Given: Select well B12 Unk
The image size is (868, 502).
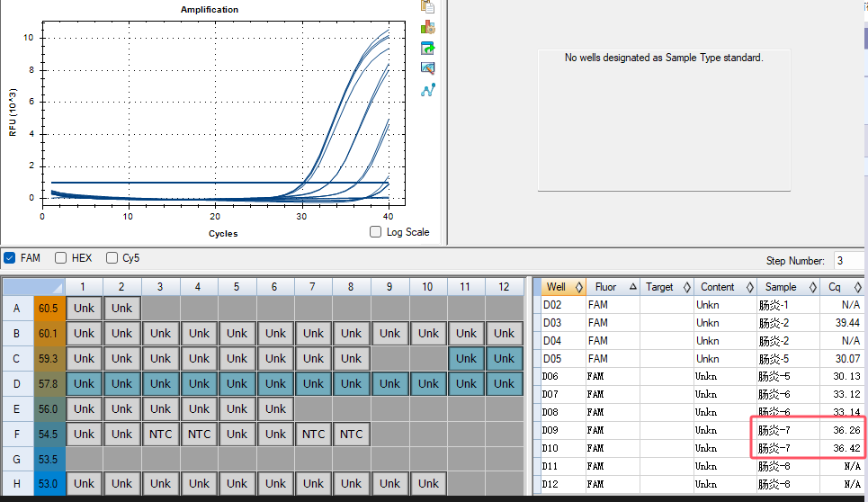Looking at the screenshot, I should 505,333.
